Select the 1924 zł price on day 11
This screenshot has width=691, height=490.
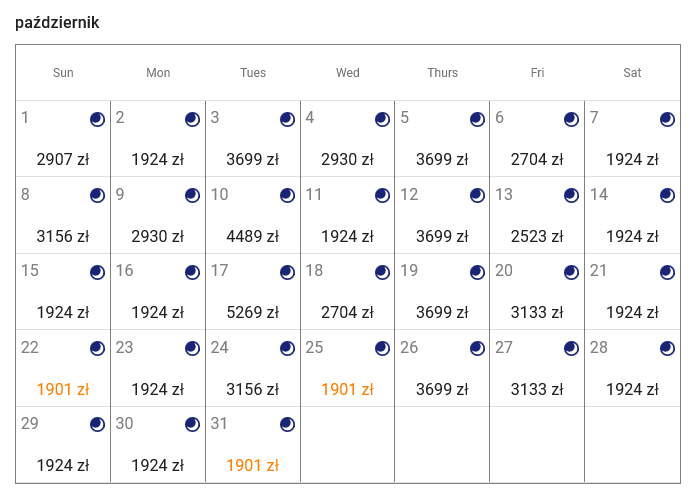click(x=347, y=237)
